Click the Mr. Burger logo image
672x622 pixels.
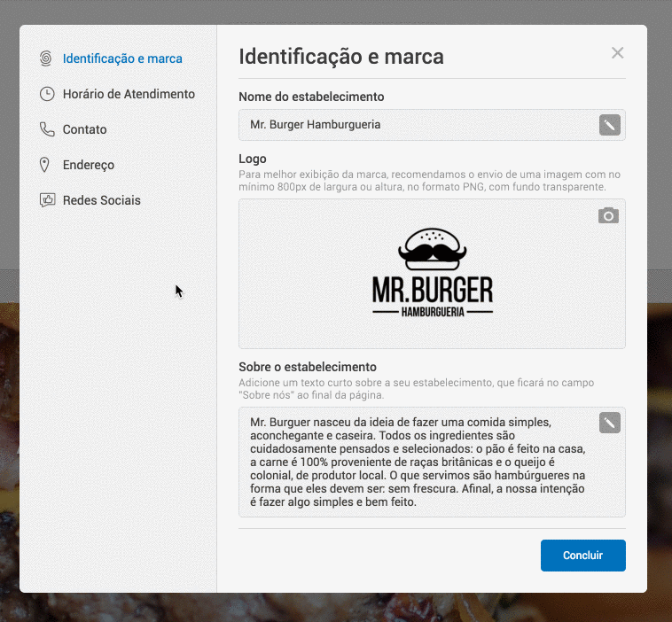click(x=433, y=273)
